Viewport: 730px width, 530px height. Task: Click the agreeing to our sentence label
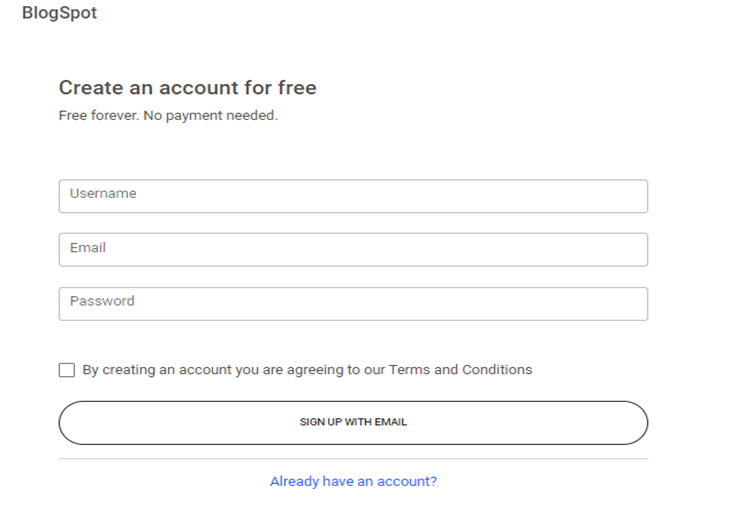336,369
